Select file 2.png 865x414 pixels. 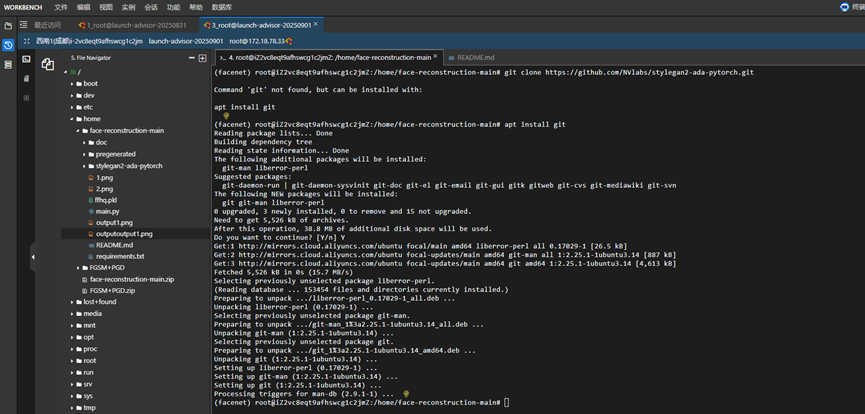pyautogui.click(x=104, y=189)
